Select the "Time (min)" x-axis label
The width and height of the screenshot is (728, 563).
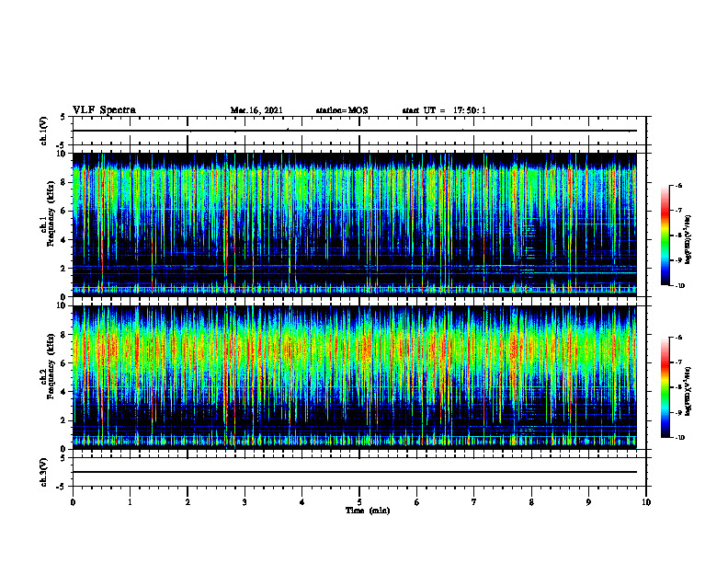tap(368, 511)
